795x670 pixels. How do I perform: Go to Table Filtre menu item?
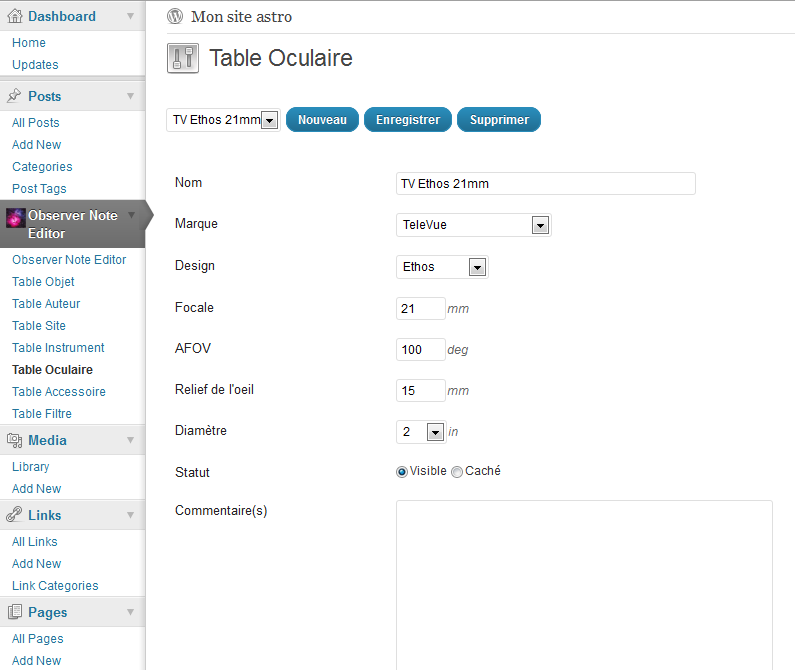tap(42, 414)
